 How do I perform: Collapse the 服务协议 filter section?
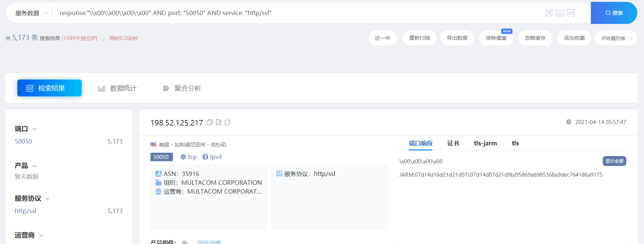coord(48,199)
